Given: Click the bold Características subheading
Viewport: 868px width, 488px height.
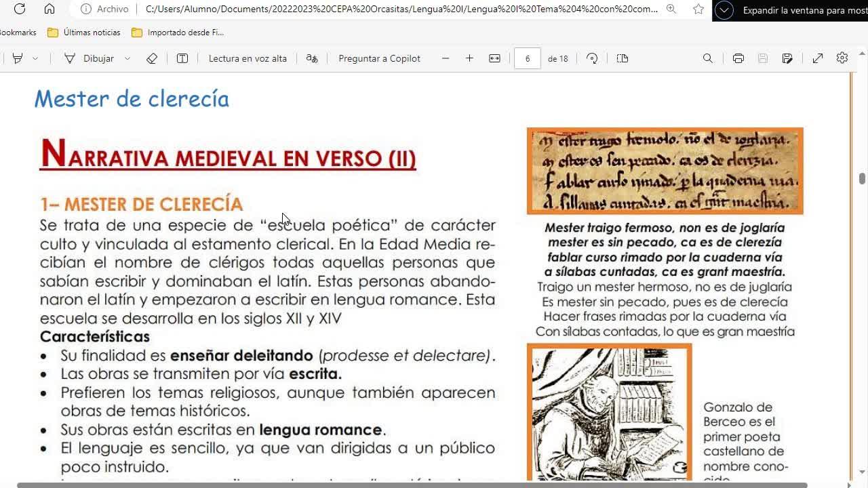Looking at the screenshot, I should [95, 337].
